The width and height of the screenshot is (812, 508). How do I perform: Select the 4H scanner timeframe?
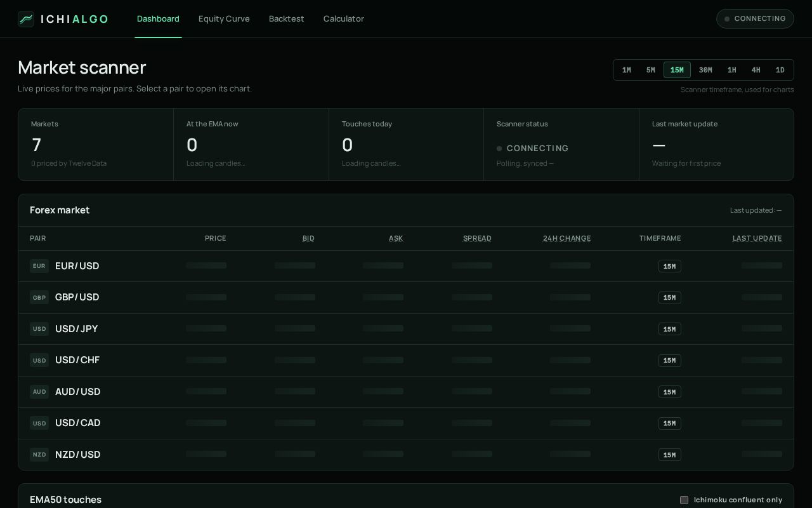point(756,70)
